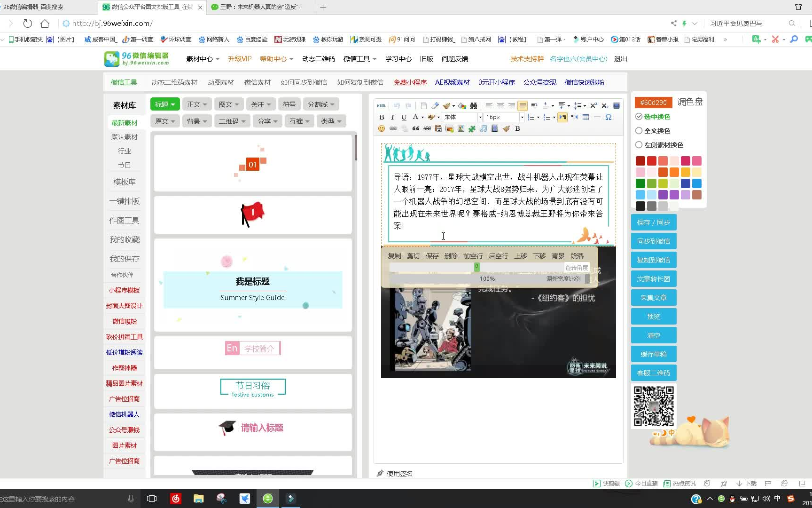The image size is (812, 508).
Task: Select 默认素材 in material library
Action: point(125,137)
